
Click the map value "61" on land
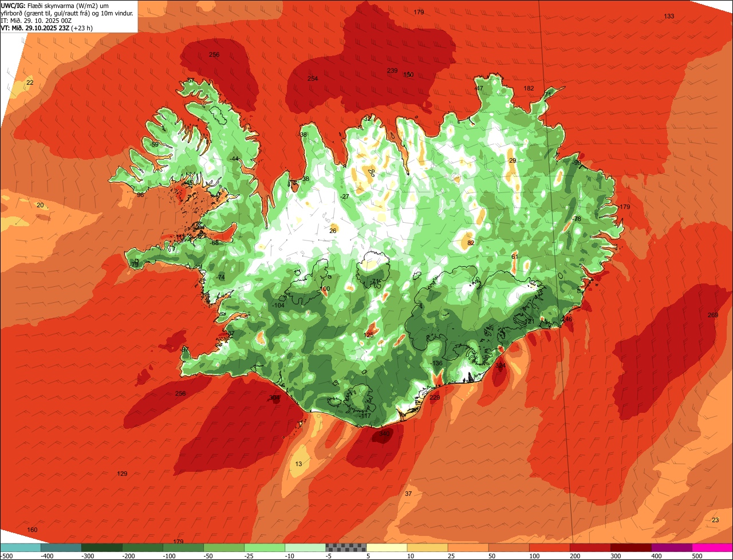click(514, 257)
